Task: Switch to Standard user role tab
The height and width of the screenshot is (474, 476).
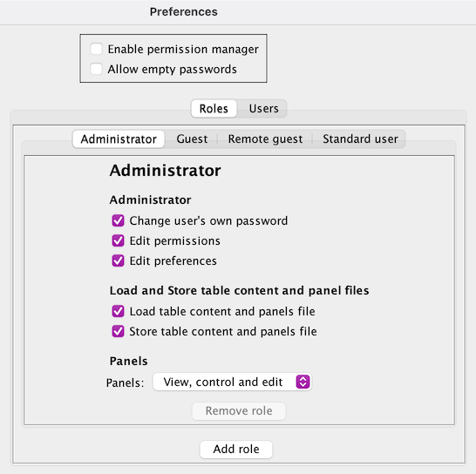Action: click(x=360, y=139)
